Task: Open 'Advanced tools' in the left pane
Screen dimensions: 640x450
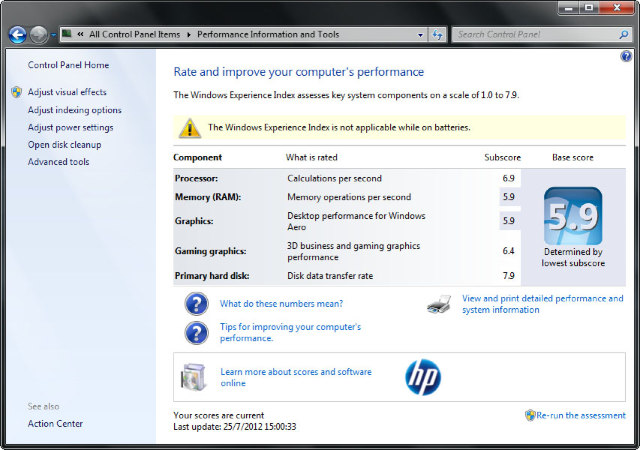Action: click(x=58, y=161)
